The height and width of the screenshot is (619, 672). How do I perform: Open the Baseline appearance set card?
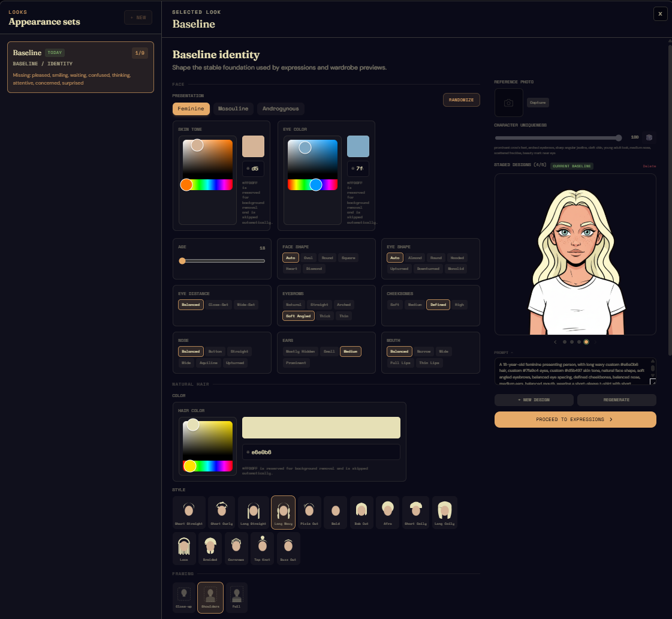pyautogui.click(x=80, y=67)
